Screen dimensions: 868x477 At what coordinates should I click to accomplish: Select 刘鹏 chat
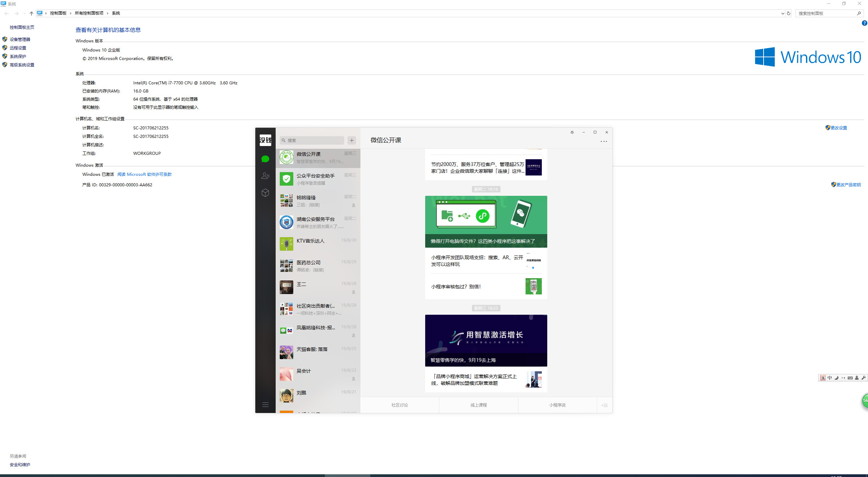pyautogui.click(x=318, y=396)
